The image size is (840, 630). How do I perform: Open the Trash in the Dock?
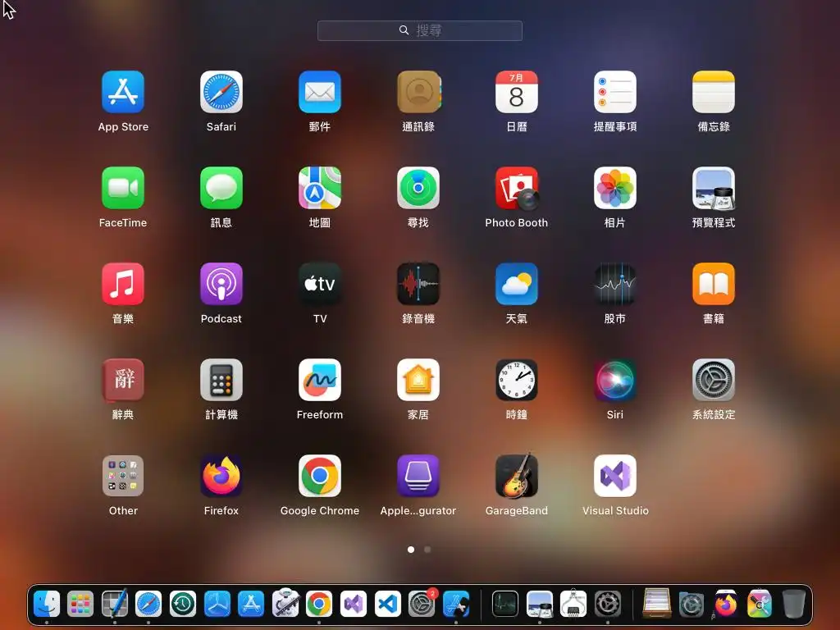[793, 604]
